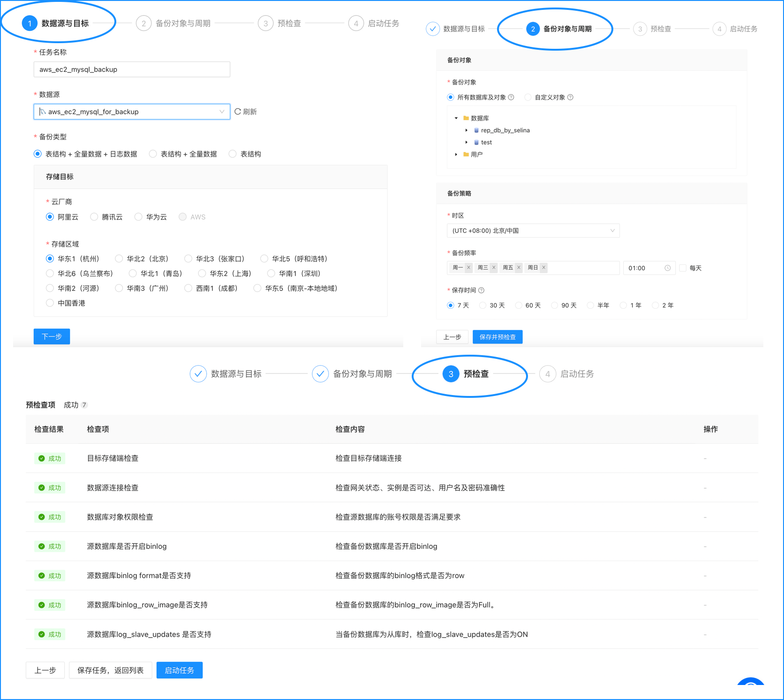Click the refresh icon beside the data source
784x700 pixels.
click(238, 112)
